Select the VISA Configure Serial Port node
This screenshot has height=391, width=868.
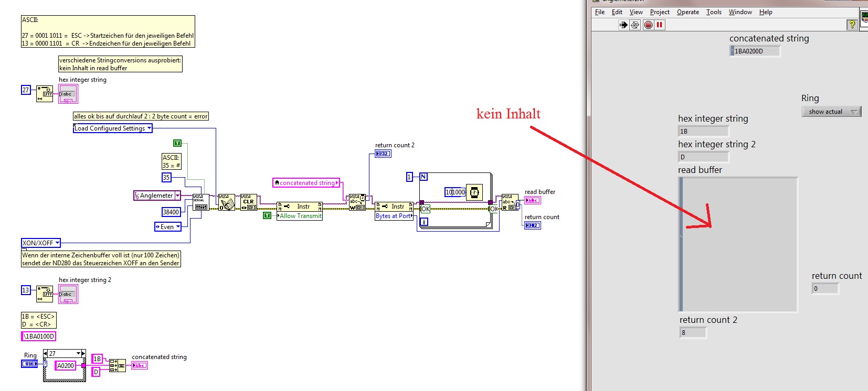(x=200, y=202)
